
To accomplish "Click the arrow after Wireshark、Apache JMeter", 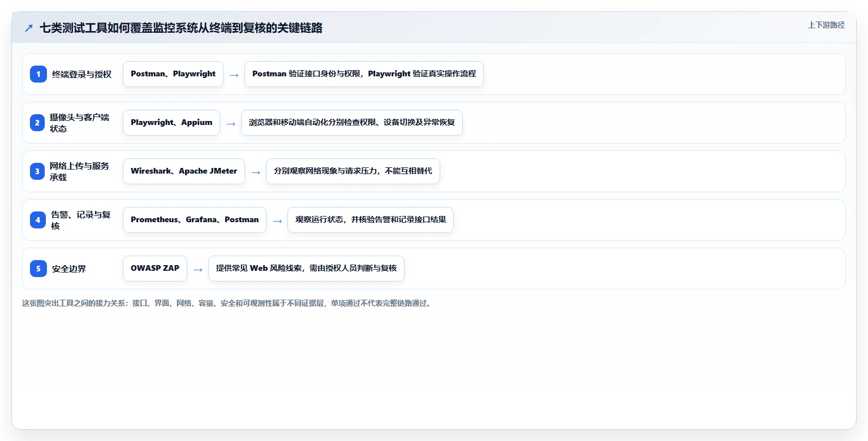I will [x=256, y=172].
